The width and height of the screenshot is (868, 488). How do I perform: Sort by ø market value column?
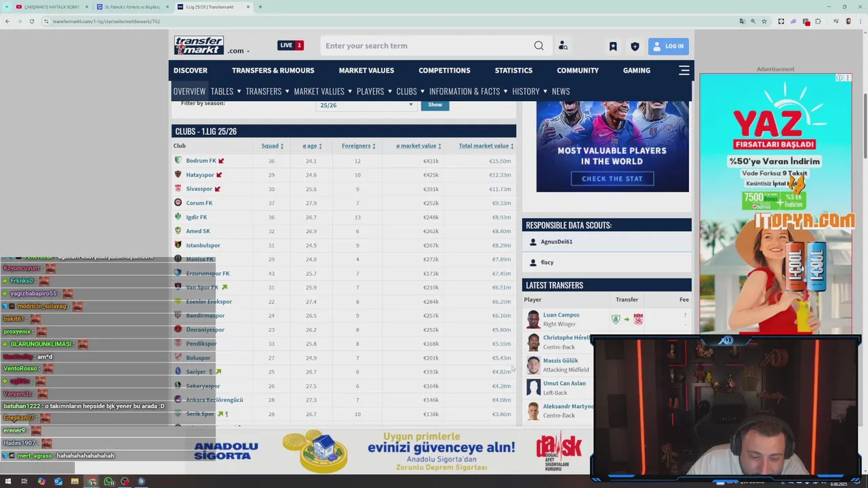pos(418,146)
